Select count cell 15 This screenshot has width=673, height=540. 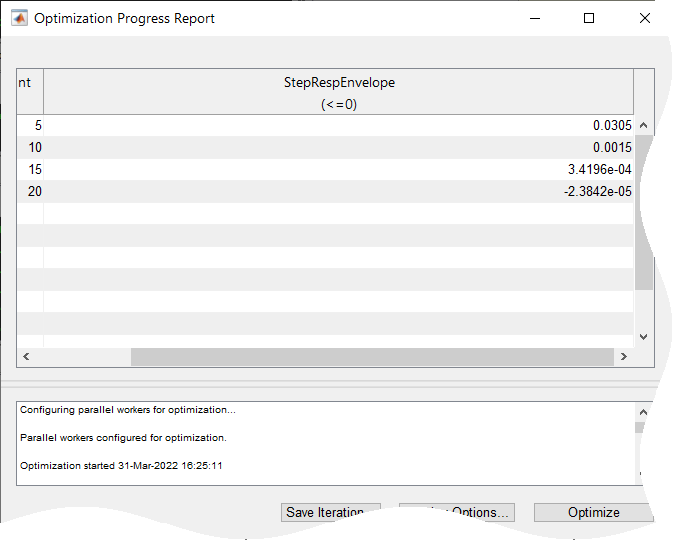tap(30, 170)
